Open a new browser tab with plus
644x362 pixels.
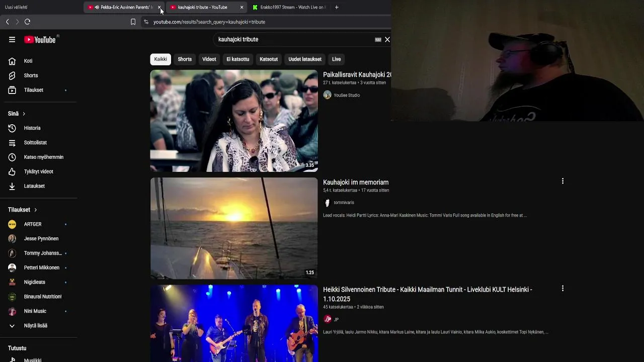click(x=337, y=7)
